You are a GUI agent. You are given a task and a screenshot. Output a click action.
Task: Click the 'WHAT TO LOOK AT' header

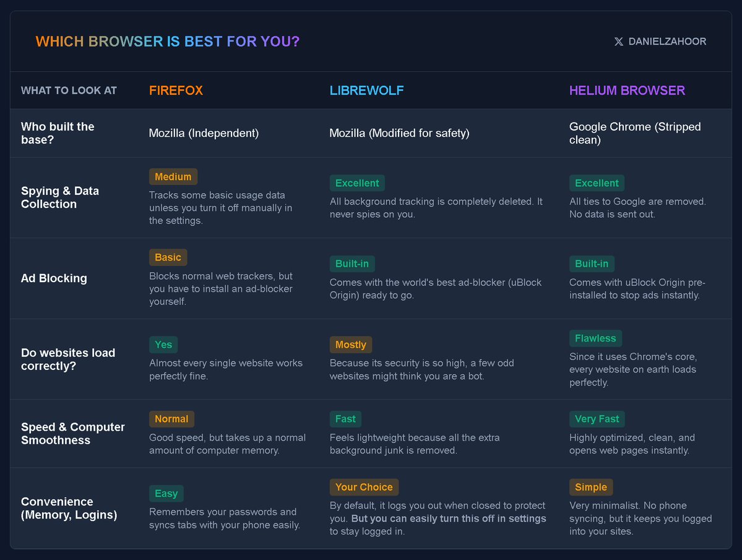click(69, 90)
